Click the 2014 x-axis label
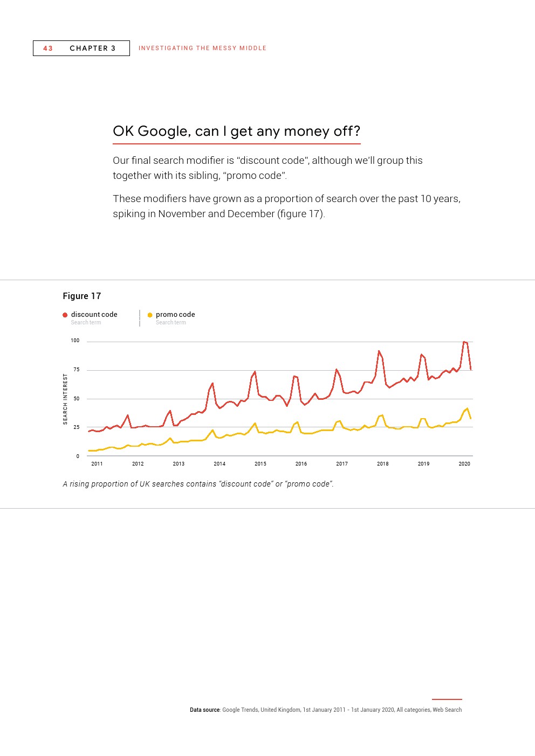 point(220,463)
